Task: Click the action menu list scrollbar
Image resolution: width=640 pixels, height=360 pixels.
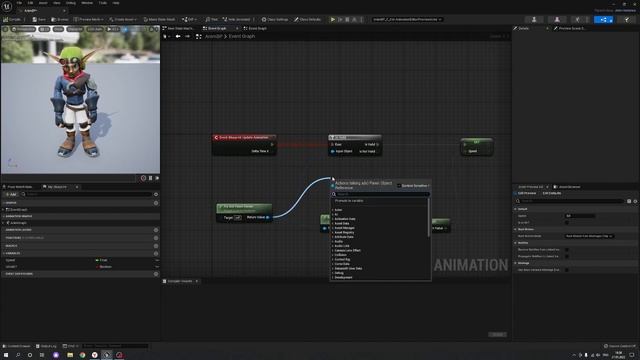Action: (x=429, y=218)
